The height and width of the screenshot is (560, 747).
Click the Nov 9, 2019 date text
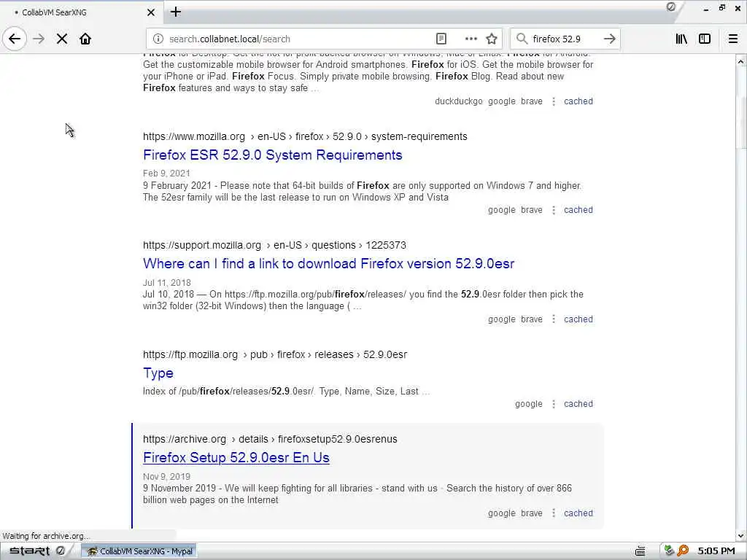pyautogui.click(x=166, y=477)
